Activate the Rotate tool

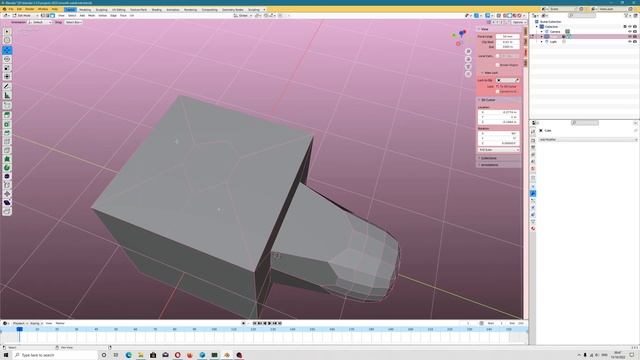pos(7,59)
